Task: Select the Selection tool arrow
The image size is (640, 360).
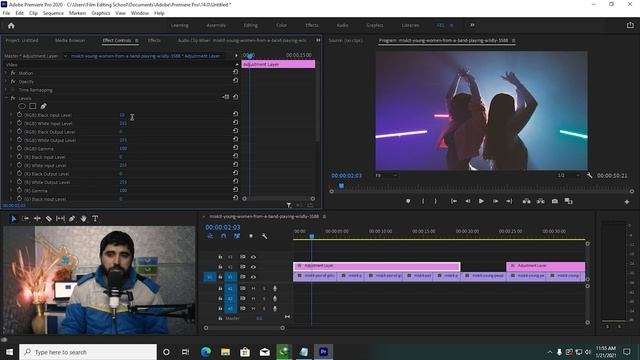Action: coord(13,219)
